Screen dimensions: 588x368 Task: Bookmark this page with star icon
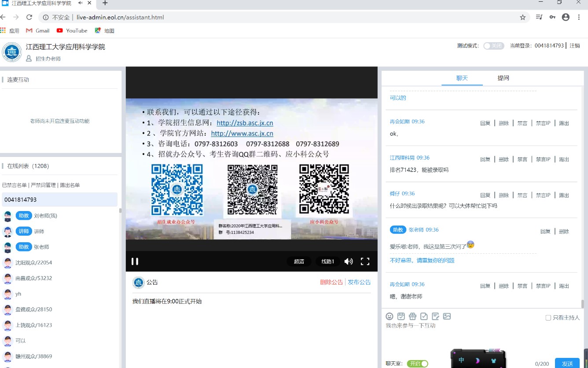523,17
